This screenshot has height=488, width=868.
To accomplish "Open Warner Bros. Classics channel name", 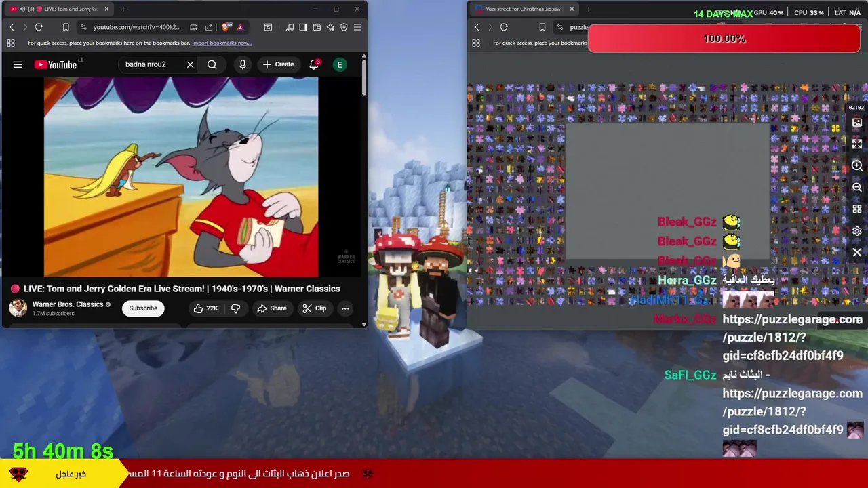I will [68, 304].
